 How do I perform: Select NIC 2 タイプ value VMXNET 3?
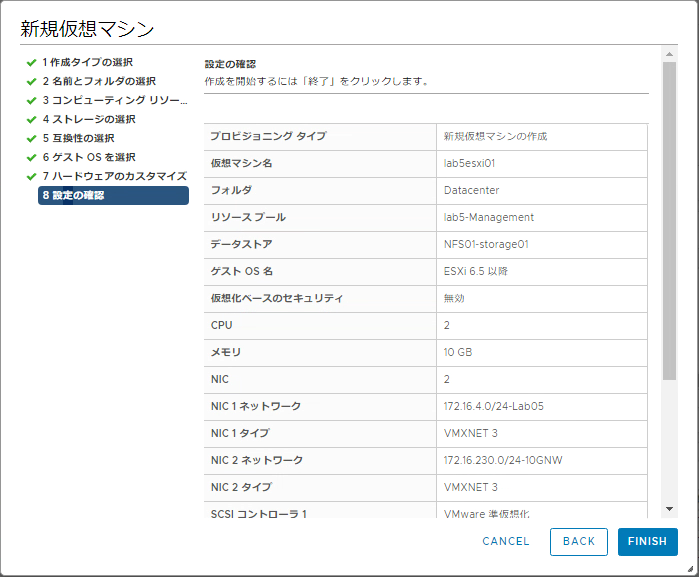pos(470,487)
